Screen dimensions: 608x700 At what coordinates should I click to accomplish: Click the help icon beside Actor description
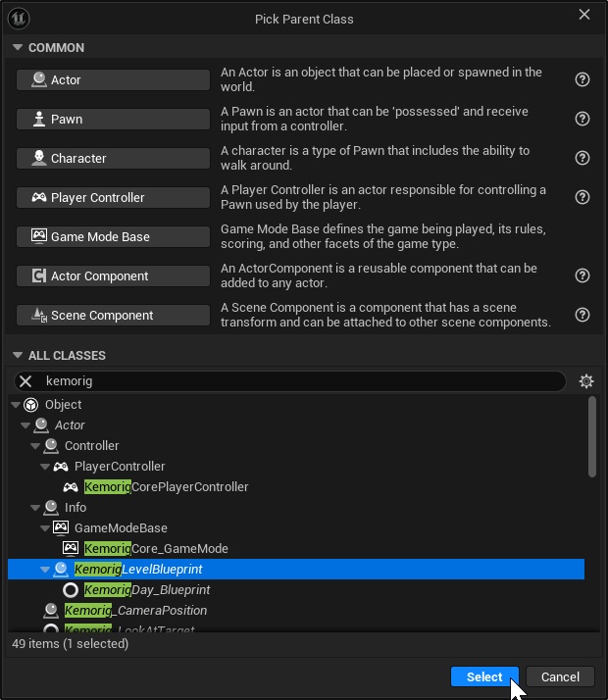tap(583, 79)
